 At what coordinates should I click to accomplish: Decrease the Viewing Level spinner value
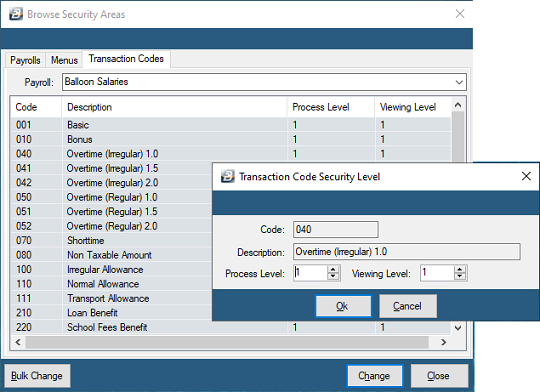point(460,277)
